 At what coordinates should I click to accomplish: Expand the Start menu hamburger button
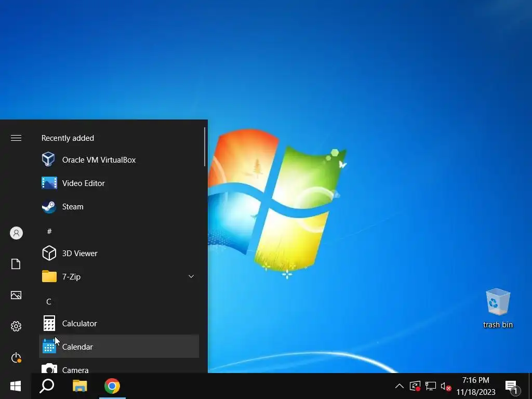pyautogui.click(x=16, y=138)
